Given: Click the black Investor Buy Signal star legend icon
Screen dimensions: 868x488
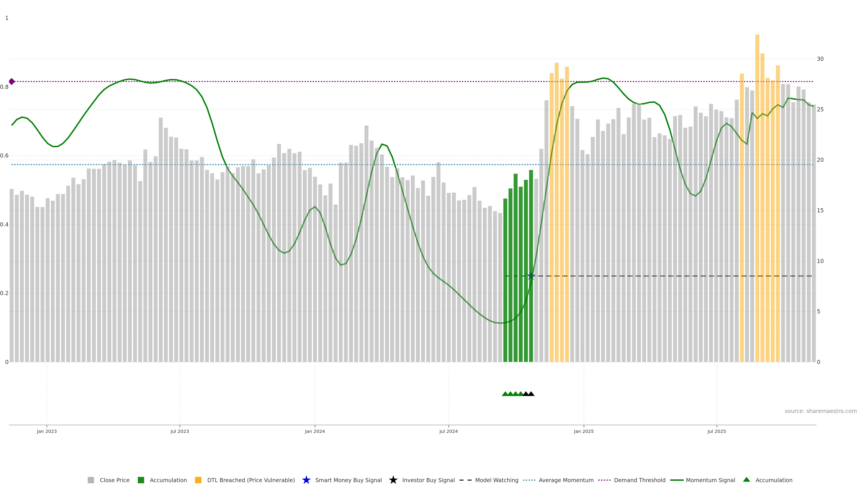Looking at the screenshot, I should tap(393, 480).
